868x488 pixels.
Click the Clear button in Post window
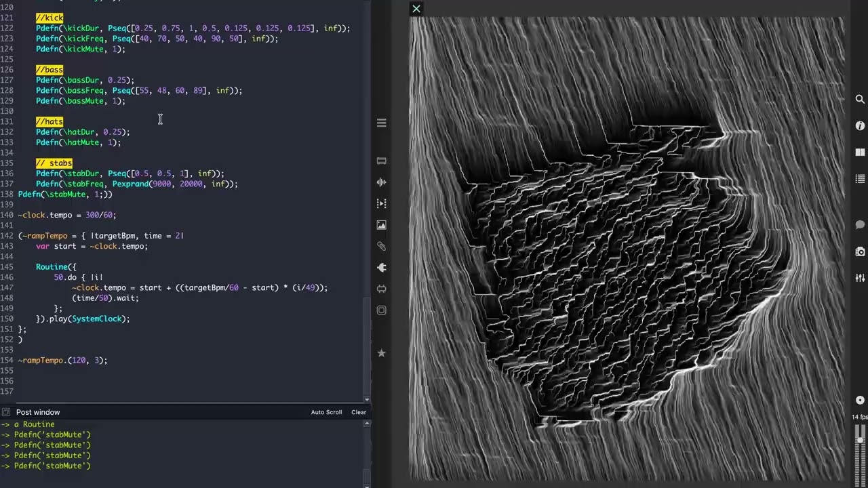pyautogui.click(x=359, y=412)
